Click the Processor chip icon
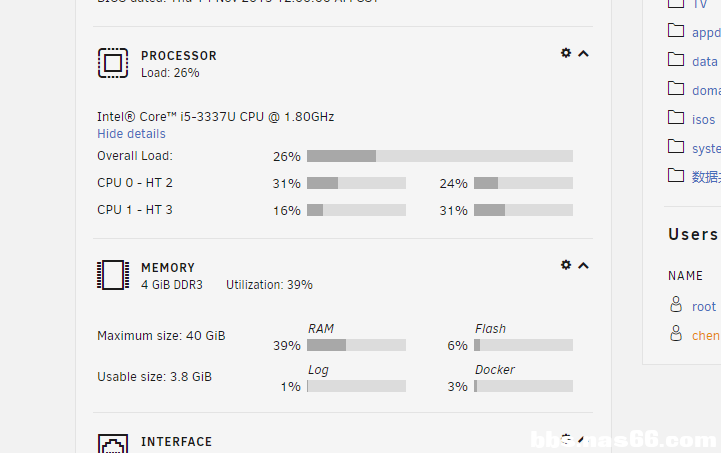The height and width of the screenshot is (453, 721). point(113,64)
